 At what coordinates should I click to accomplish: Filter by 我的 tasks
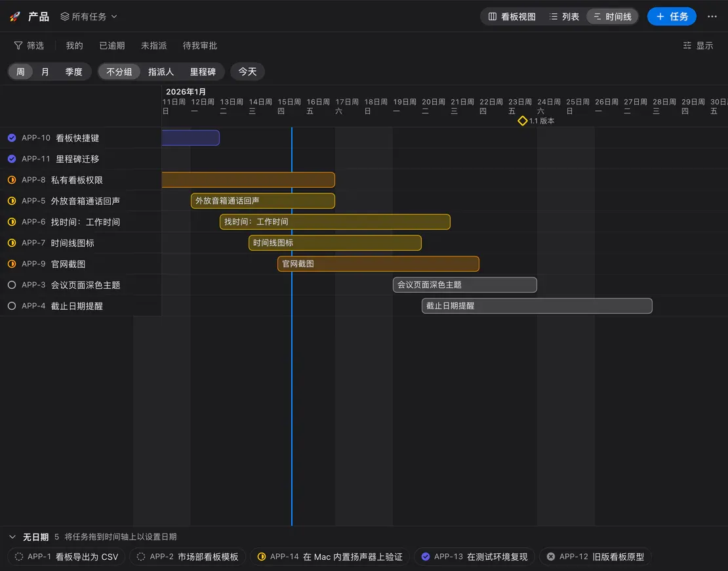74,45
